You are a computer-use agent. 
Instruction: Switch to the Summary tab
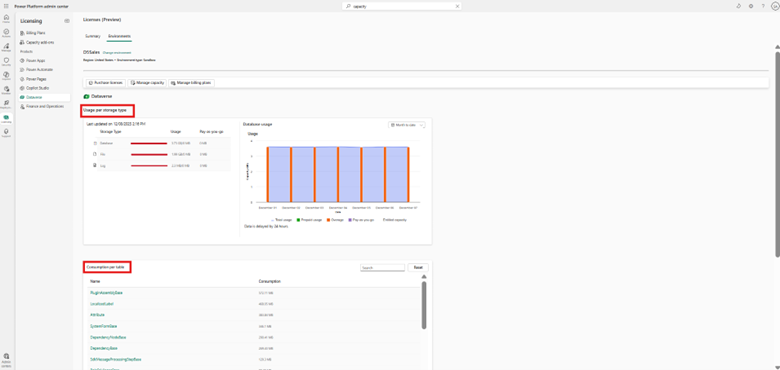(x=93, y=36)
